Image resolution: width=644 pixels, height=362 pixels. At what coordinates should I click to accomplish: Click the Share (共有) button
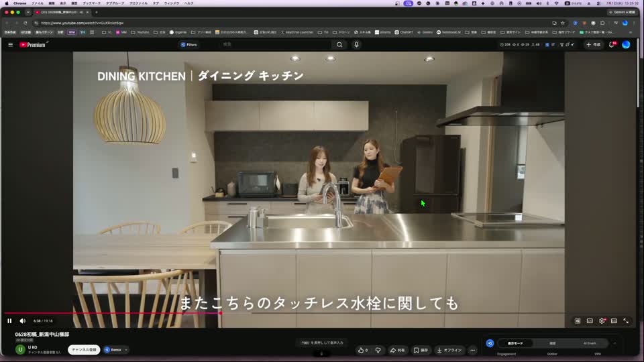398,350
